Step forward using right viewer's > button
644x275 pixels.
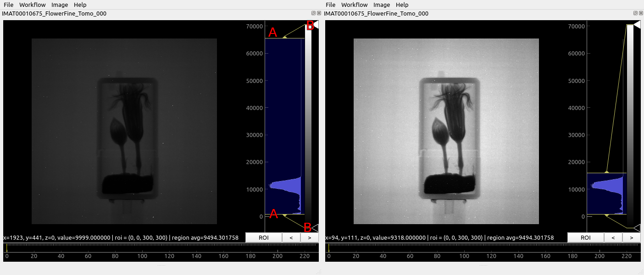632,237
